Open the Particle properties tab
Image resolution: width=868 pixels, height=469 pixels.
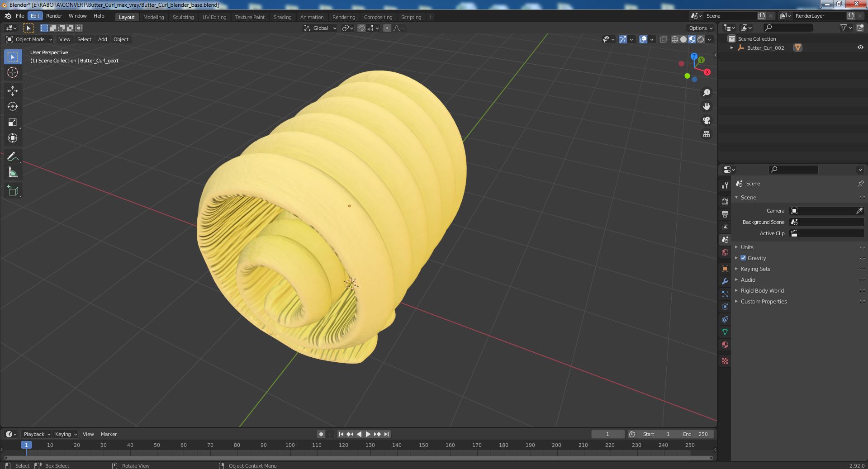tap(725, 294)
